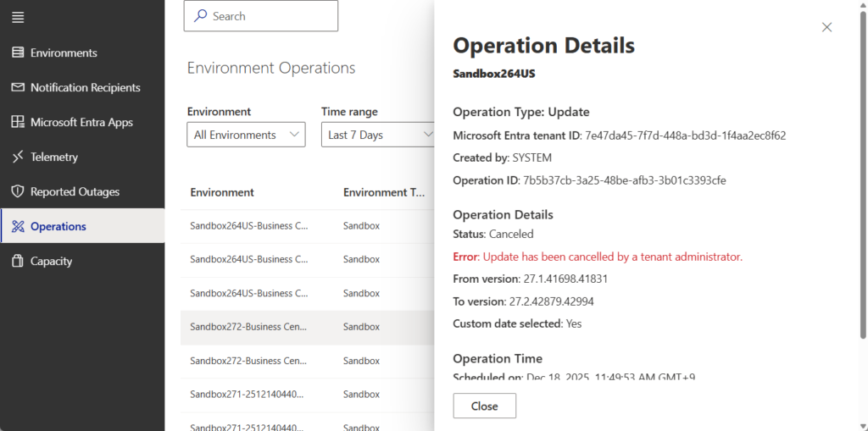Sort by the Environment column header
868x431 pixels.
(222, 192)
